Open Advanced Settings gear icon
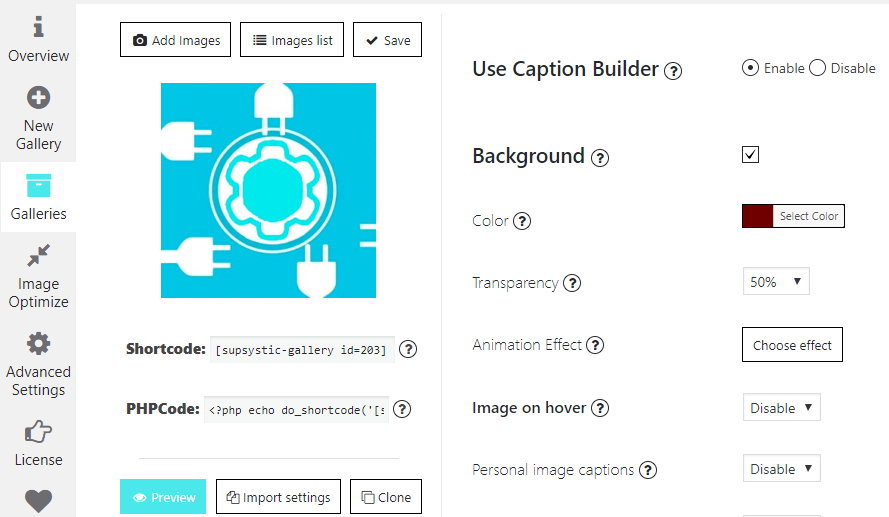This screenshot has width=889, height=517. click(38, 344)
